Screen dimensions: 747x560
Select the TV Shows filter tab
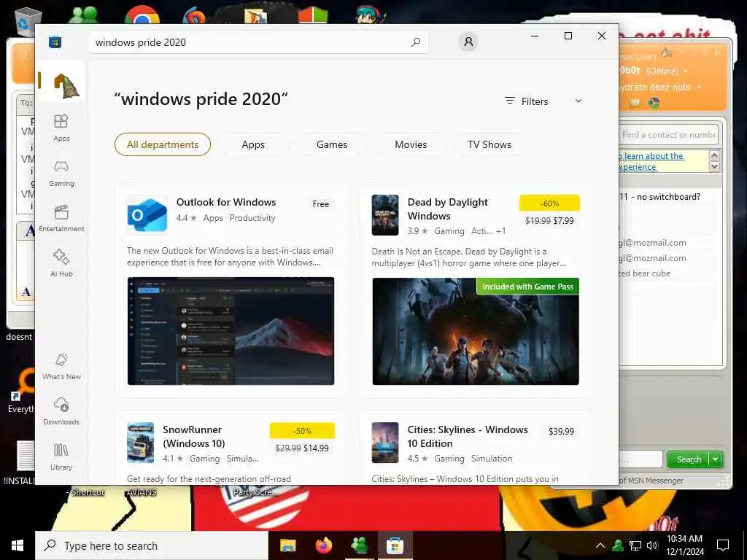pos(489,144)
